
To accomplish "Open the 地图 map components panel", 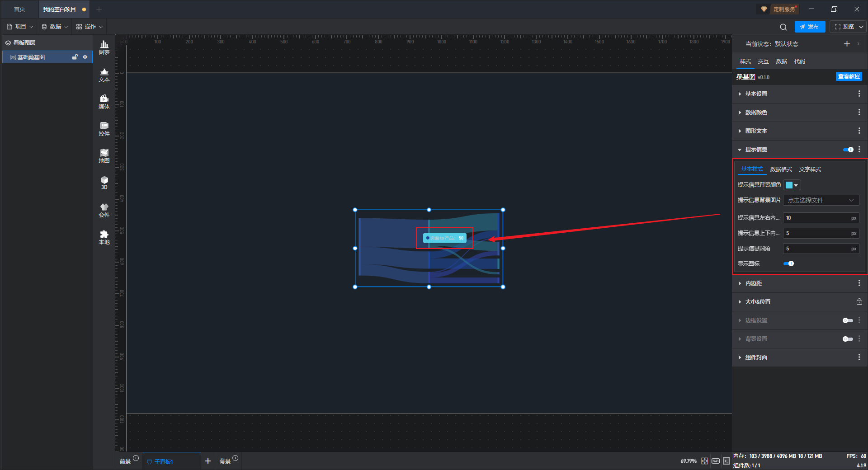I will click(104, 156).
